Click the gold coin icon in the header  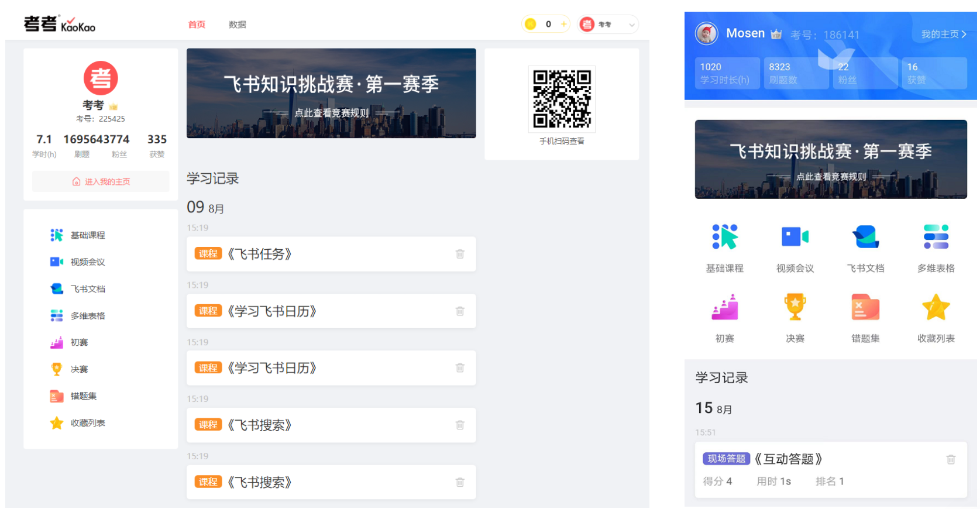[x=531, y=24]
